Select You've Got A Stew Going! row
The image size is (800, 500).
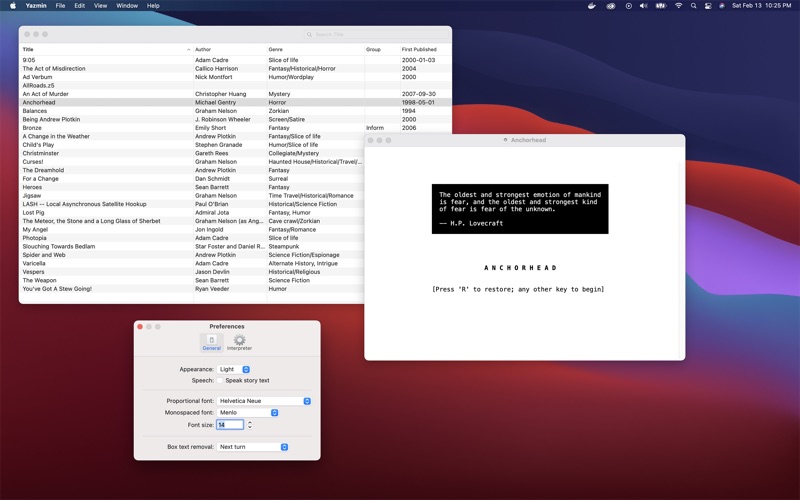click(192, 289)
